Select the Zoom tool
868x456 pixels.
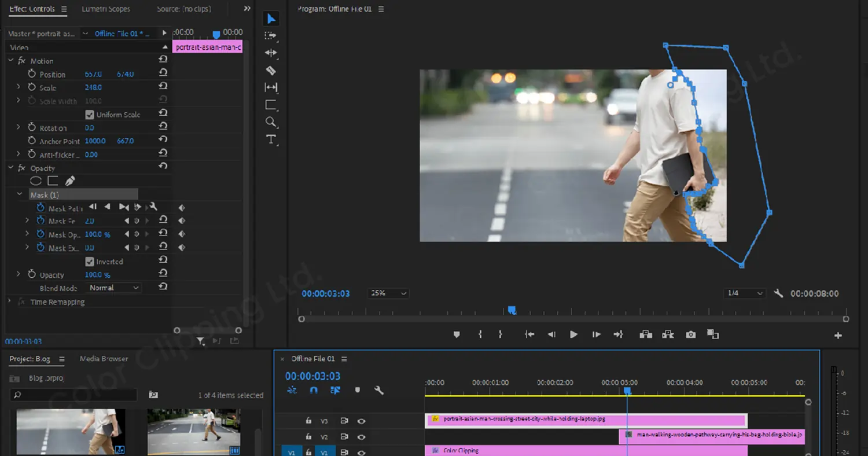pos(271,122)
